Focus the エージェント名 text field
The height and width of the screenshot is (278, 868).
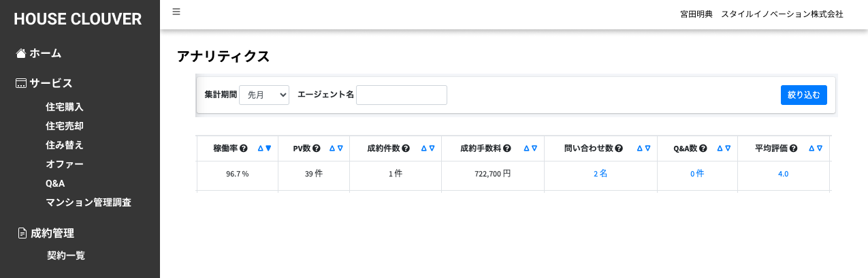[401, 95]
